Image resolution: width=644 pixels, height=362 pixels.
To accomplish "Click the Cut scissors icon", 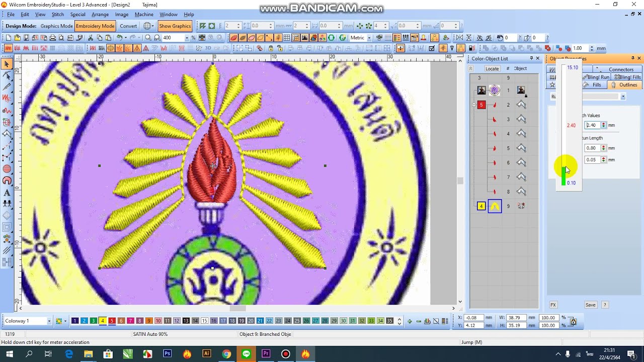I will point(91,38).
